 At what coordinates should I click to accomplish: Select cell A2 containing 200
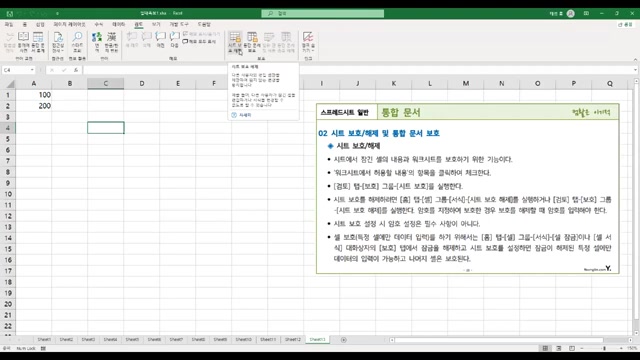(x=34, y=106)
